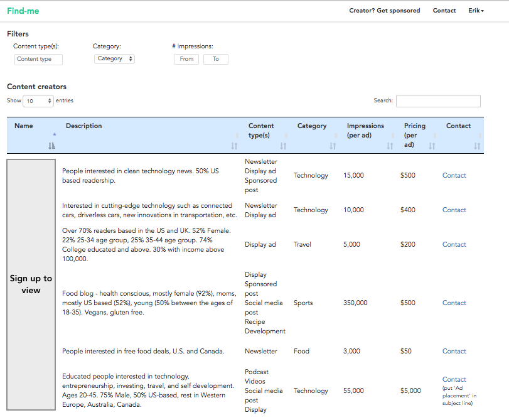The image size is (509, 420).
Task: Open the Creator? Get sponsored page
Action: pyautogui.click(x=384, y=11)
